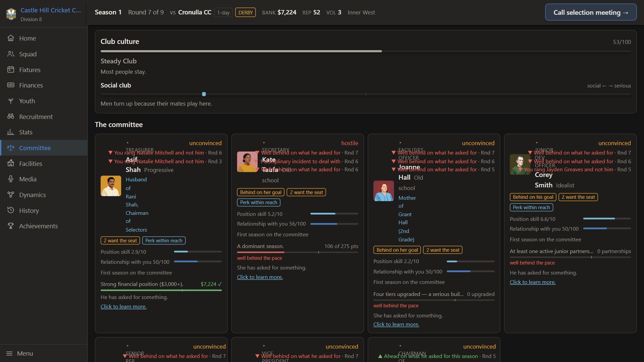Click the Dynamics network icon
This screenshot has width=644, height=362.
pos(11,195)
